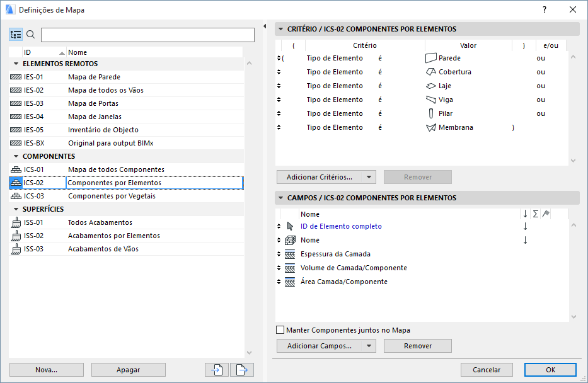Collapse the CRITÉRIO panel header
The image size is (588, 383).
coord(280,29)
